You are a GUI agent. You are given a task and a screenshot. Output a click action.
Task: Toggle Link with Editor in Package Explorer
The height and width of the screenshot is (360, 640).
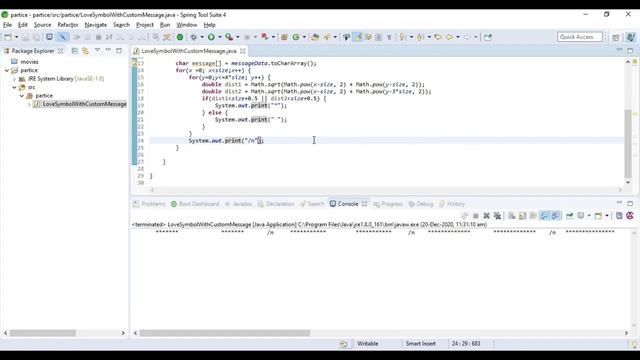(85, 51)
